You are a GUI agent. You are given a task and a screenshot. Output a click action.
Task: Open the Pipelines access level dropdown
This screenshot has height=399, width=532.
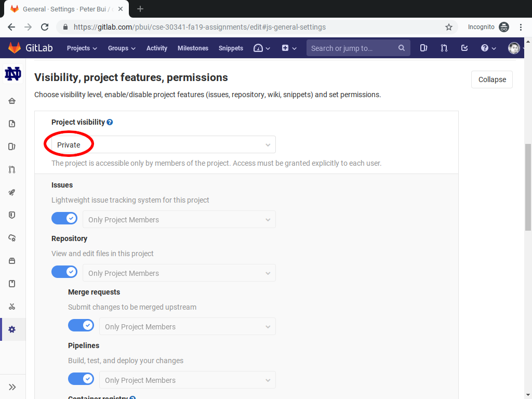[x=187, y=380]
